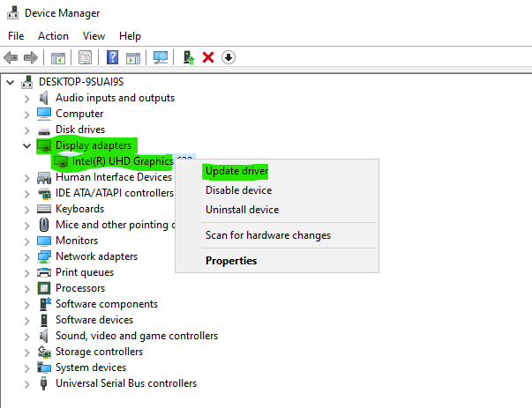Click the Display adapters category icon

pos(44,146)
